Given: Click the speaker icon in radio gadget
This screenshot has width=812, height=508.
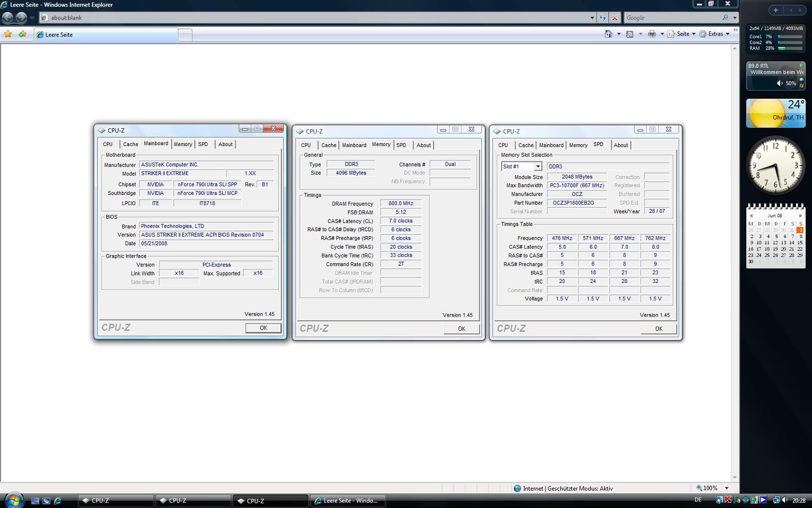Looking at the screenshot, I should pos(780,83).
